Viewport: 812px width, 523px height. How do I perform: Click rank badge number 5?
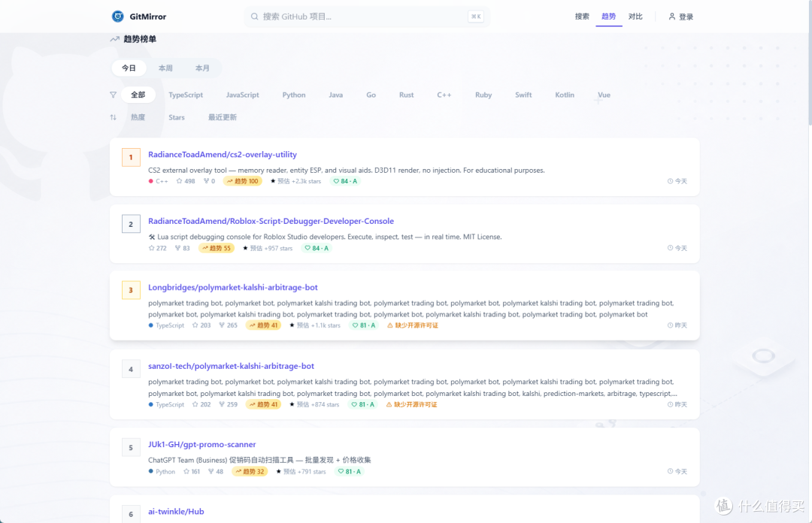tap(131, 448)
